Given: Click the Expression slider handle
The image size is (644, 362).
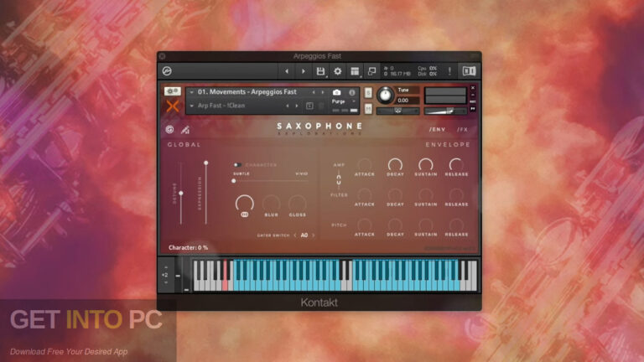Looking at the screenshot, I should click(205, 163).
